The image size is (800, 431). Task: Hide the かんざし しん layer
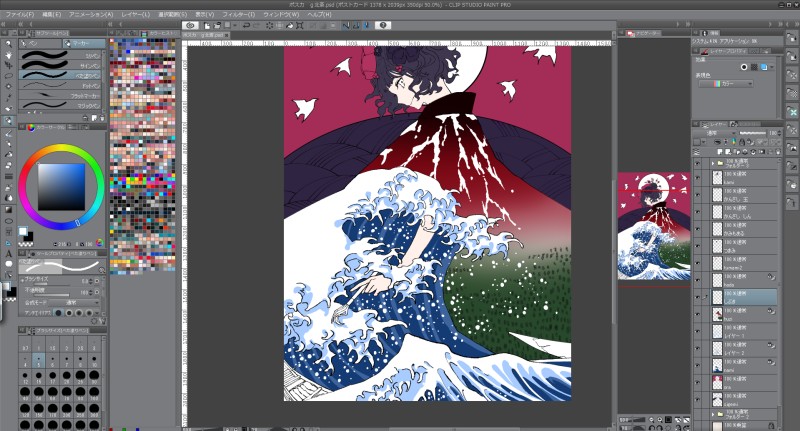[x=697, y=212]
